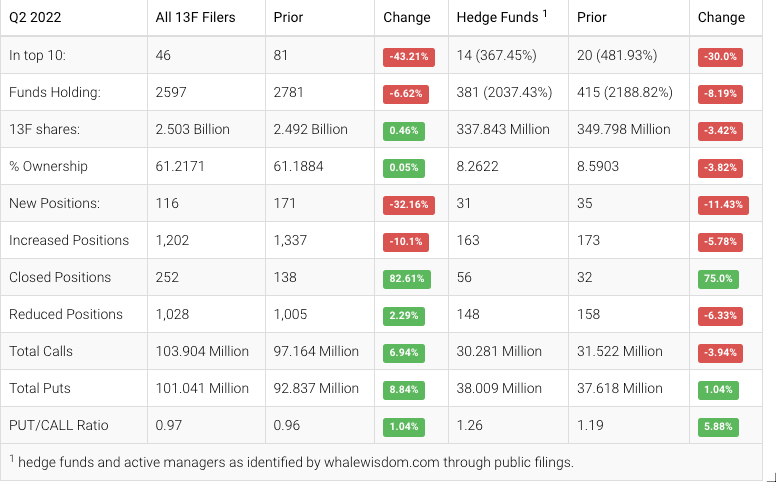This screenshot has width=776, height=482.
Task: Click the % Ownership row label
Action: (48, 166)
